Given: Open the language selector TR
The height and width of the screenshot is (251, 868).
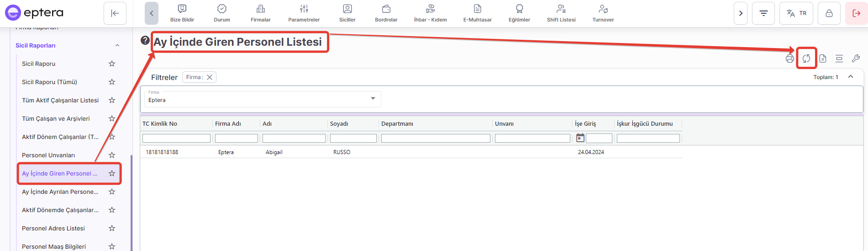Looking at the screenshot, I should point(796,13).
